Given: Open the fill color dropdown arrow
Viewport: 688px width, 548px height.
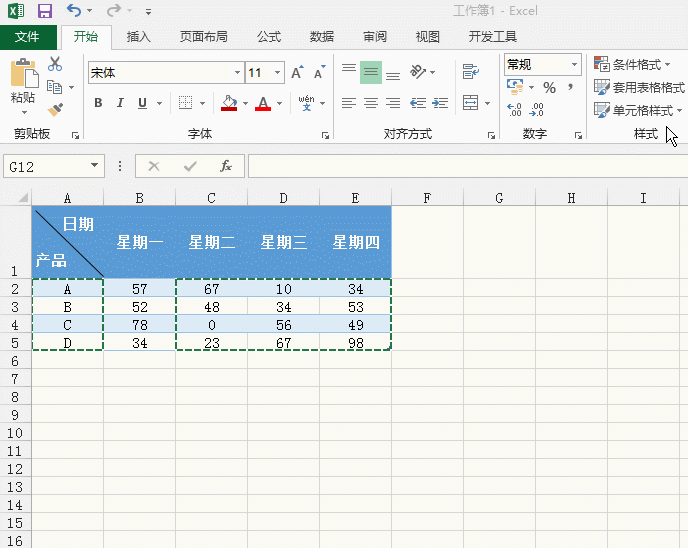Looking at the screenshot, I should tap(245, 104).
